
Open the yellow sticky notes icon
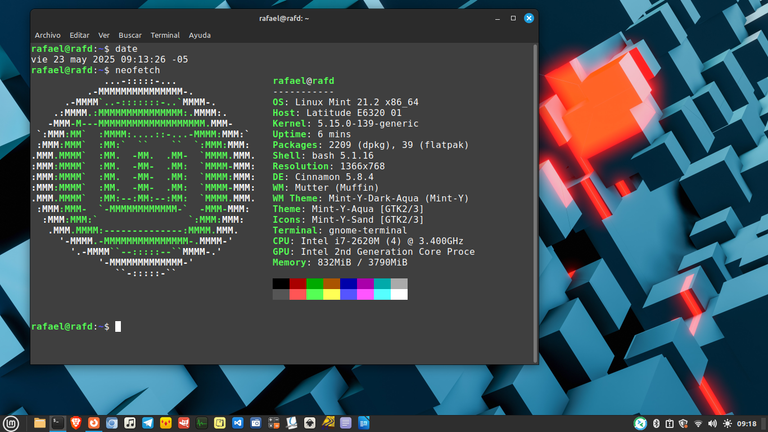219,423
